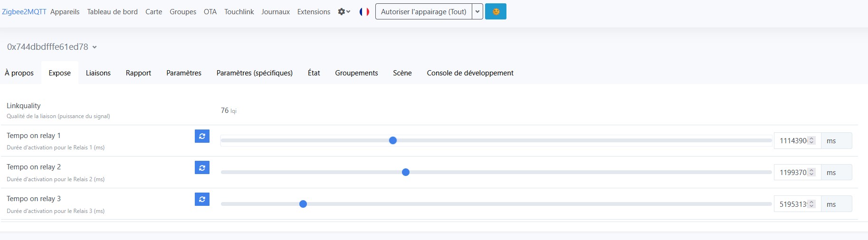Click 'Durée d'activation pour le Relais 3' text
868x240 pixels.
tap(56, 211)
